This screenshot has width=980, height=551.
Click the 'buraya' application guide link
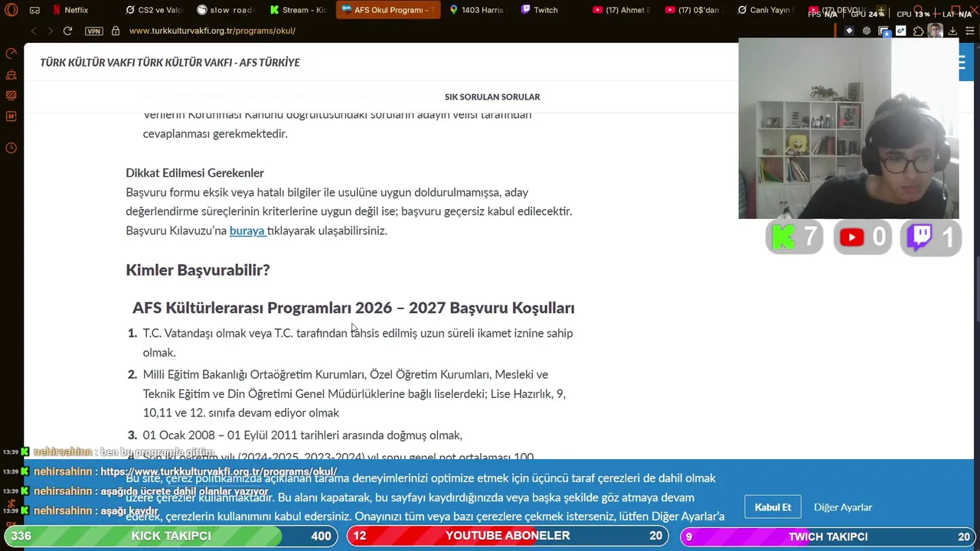[x=247, y=230]
